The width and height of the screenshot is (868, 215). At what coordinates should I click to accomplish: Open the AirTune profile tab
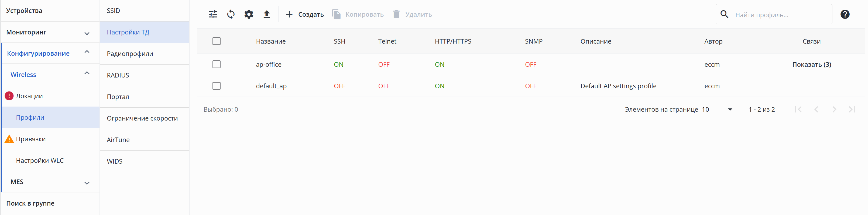point(118,140)
